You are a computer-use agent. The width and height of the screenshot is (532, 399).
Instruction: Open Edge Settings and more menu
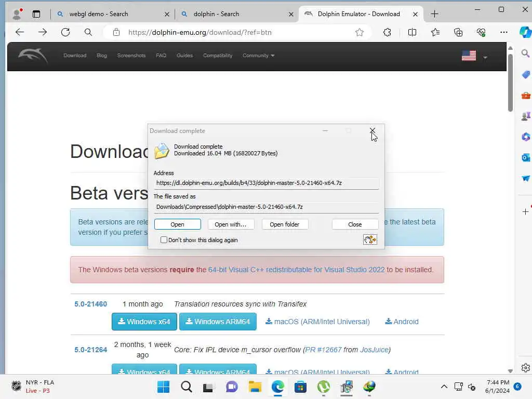pos(504,32)
